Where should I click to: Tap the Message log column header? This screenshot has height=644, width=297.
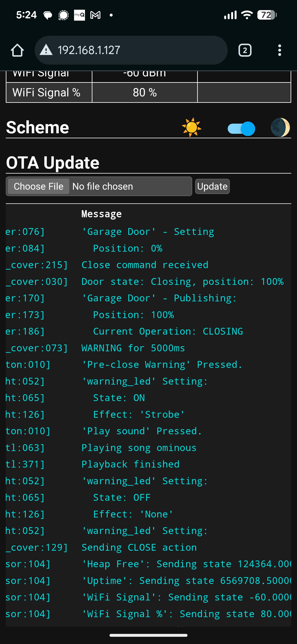(x=101, y=214)
